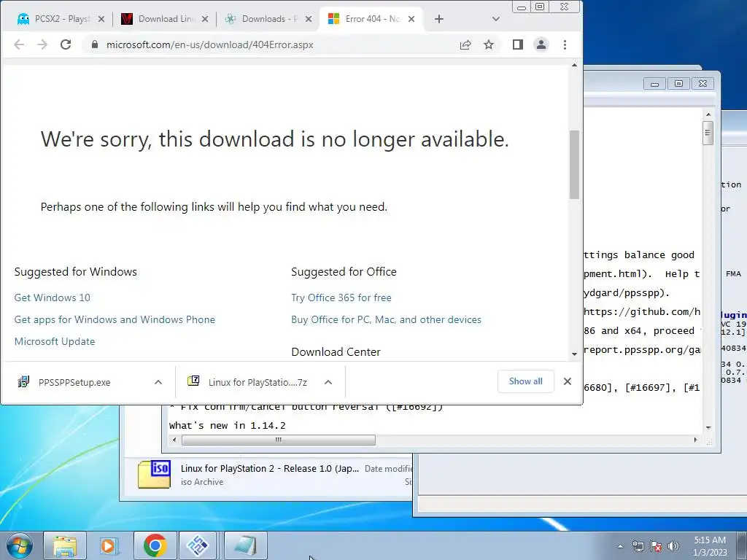Viewport: 747px width, 560px height.
Task: Click the address bar URL
Action: tap(210, 44)
